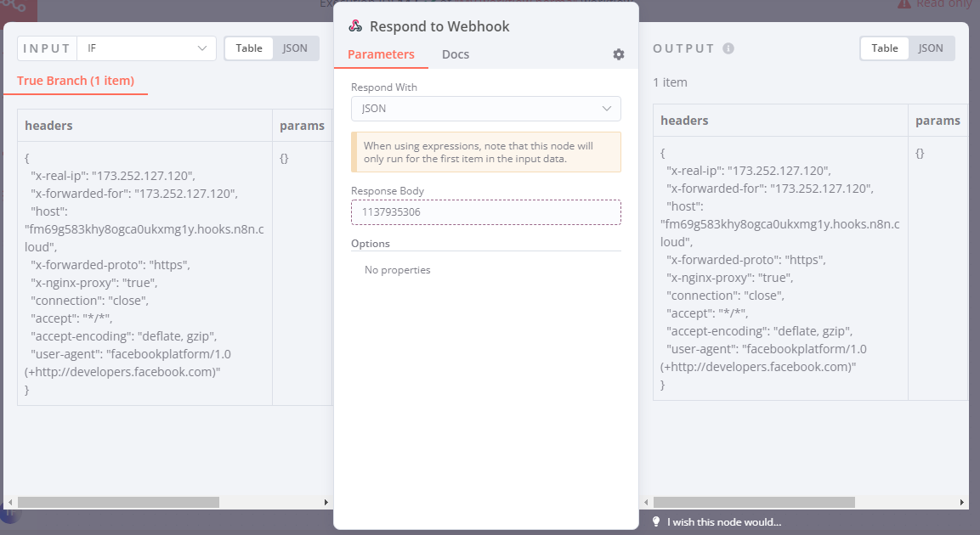Viewport: 980px width, 535px height.
Task: Click the 'I wish this node would...' link
Action: (724, 522)
